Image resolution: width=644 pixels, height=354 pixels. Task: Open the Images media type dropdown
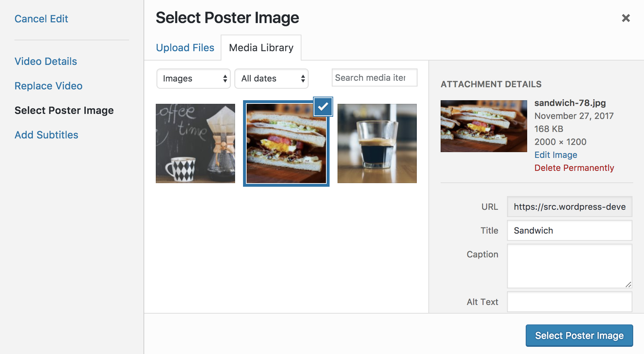coord(194,79)
